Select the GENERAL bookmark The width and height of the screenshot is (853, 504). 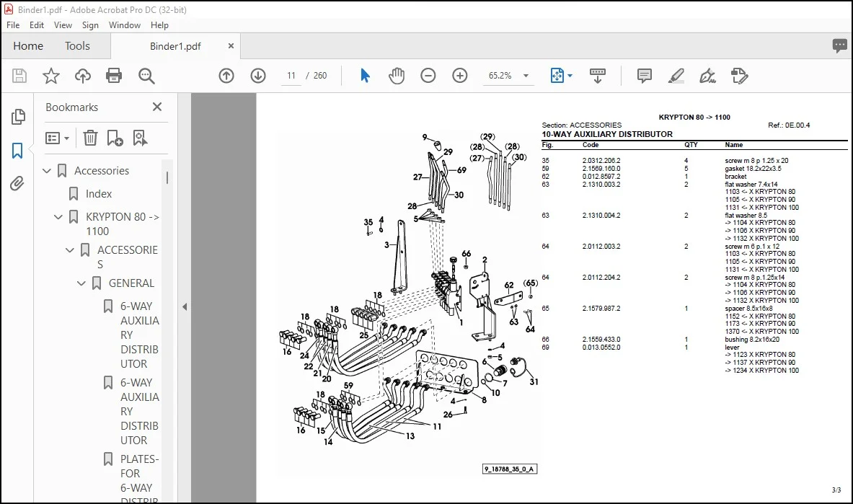pos(131,283)
